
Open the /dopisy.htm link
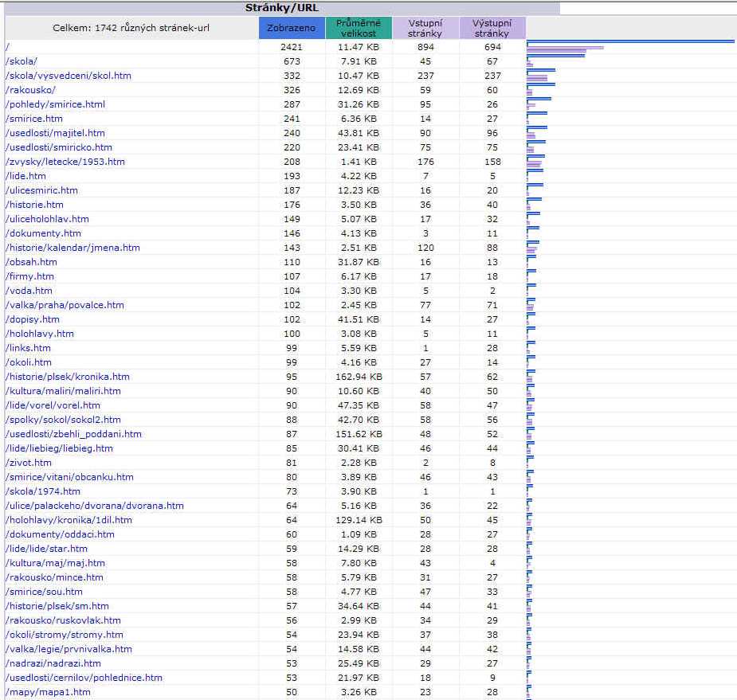(x=33, y=319)
